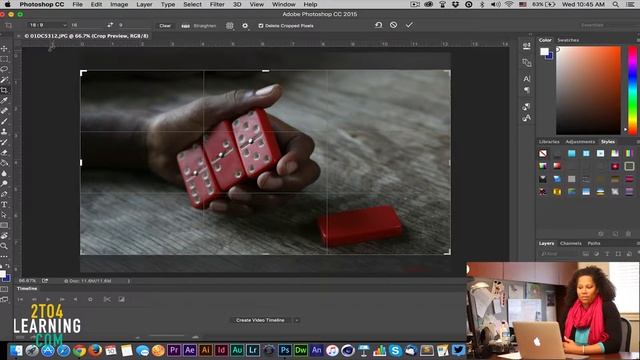Apply the Default Style (None) swatch
The image size is (640, 360).
pos(542,153)
